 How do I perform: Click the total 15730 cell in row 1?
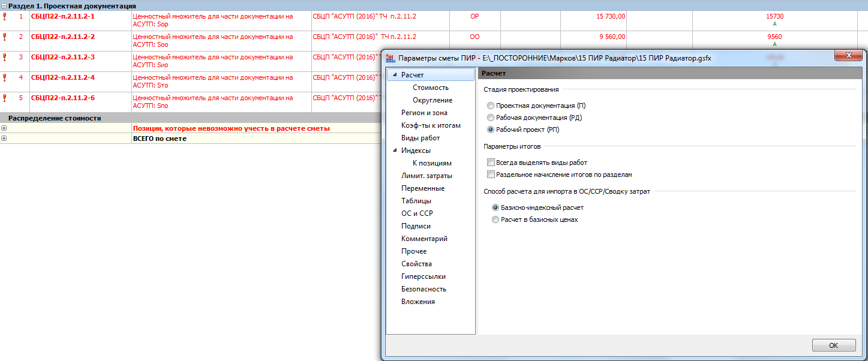pyautogui.click(x=774, y=21)
